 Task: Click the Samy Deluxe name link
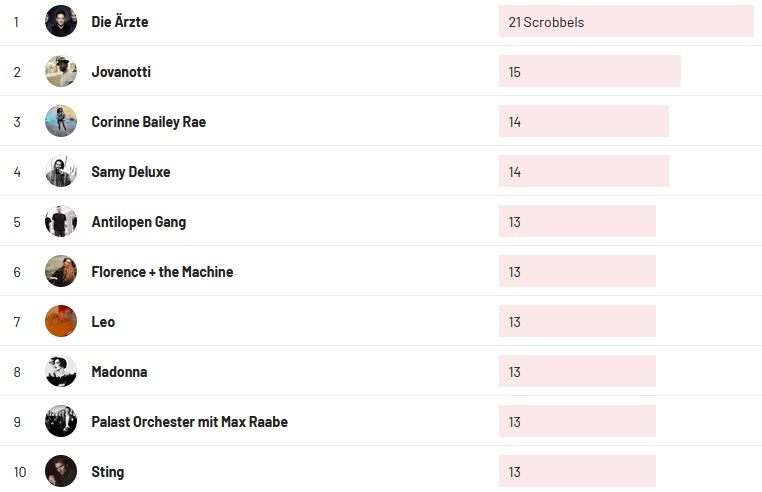(131, 172)
